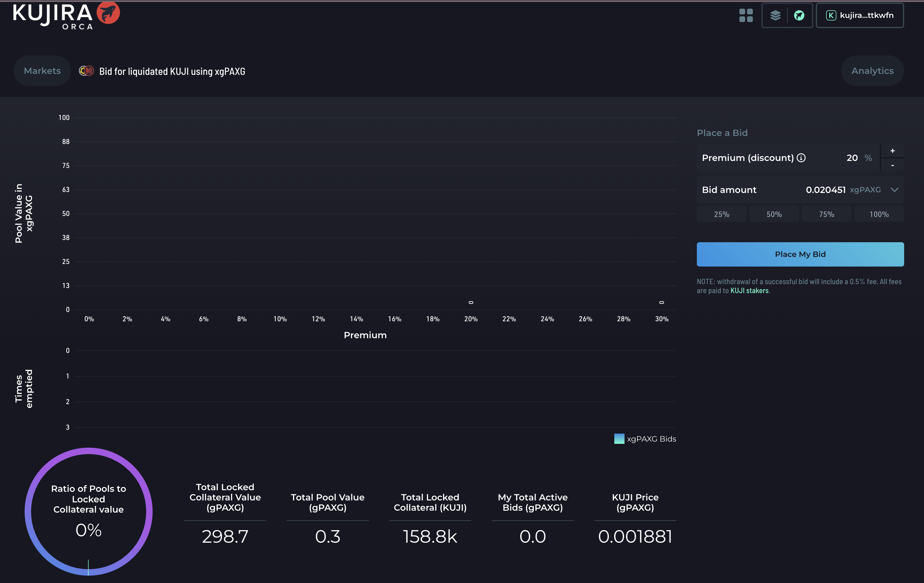
Task: Click the layers stack icon
Action: coord(775,15)
